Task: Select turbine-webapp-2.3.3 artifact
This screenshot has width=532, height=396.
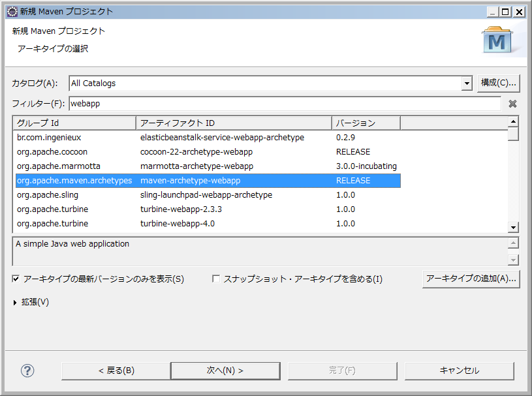Action: click(x=181, y=209)
